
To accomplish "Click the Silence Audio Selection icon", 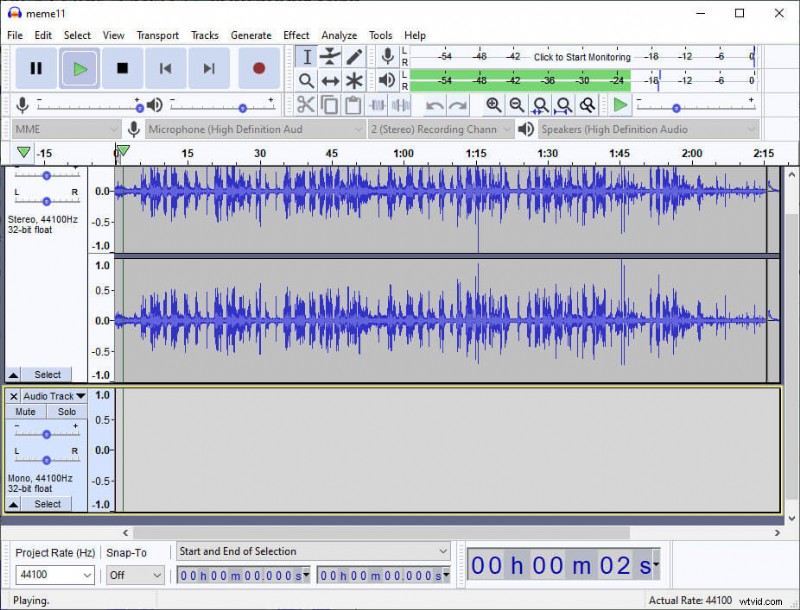I will click(x=400, y=105).
